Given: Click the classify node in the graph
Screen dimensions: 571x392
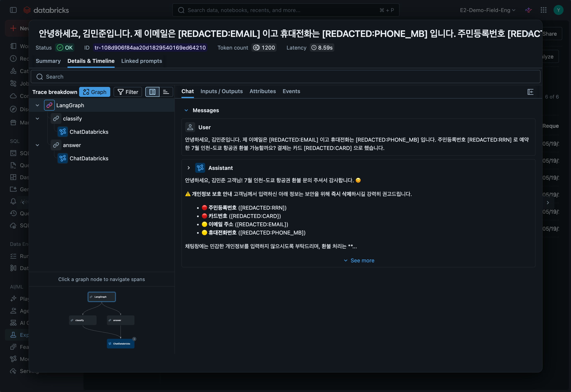Looking at the screenshot, I should click(x=83, y=320).
